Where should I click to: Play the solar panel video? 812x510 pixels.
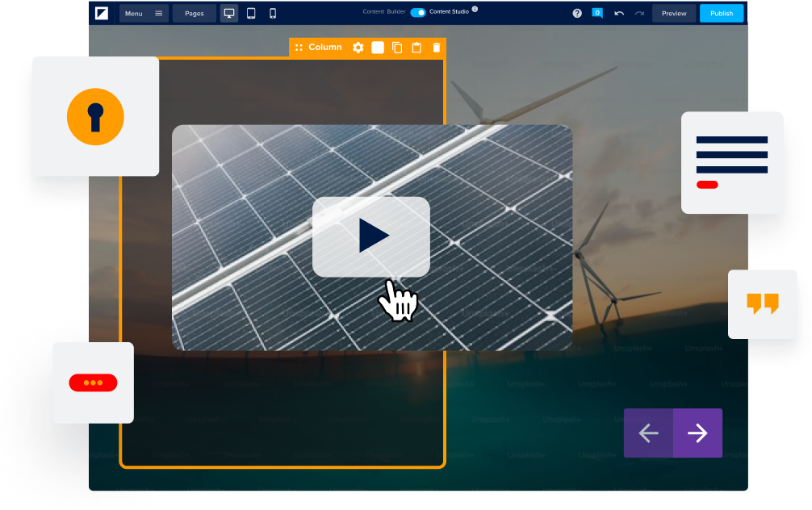point(371,236)
